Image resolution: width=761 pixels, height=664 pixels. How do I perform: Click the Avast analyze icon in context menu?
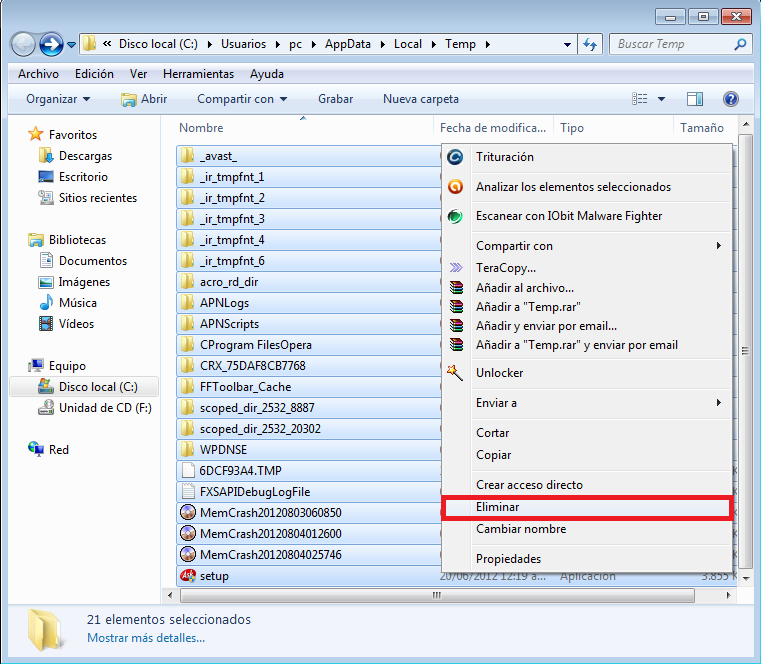(x=456, y=187)
